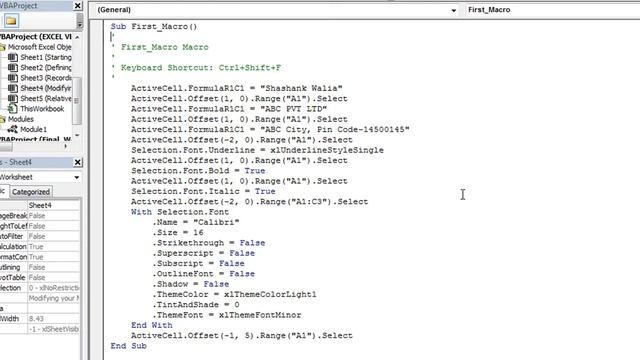Select Sheet2 (Defining) worksheet icon in tree
Viewport: 640px width, 360px height.
coord(13,67)
